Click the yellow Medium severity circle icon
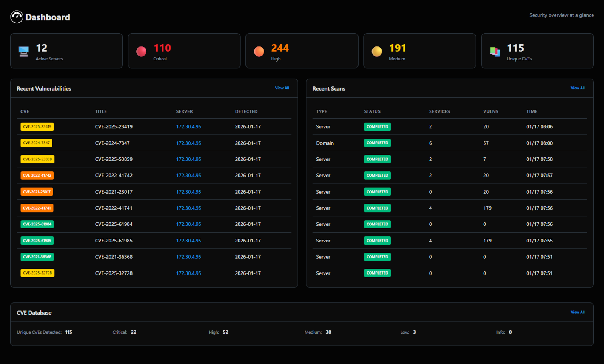This screenshot has width=604, height=364. [377, 51]
